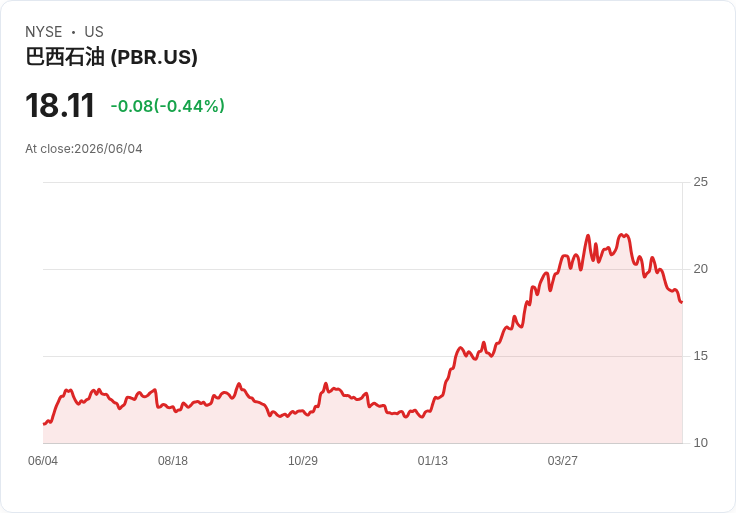This screenshot has height=513, width=736.
Task: Click the current price 18.11
Action: (x=60, y=105)
